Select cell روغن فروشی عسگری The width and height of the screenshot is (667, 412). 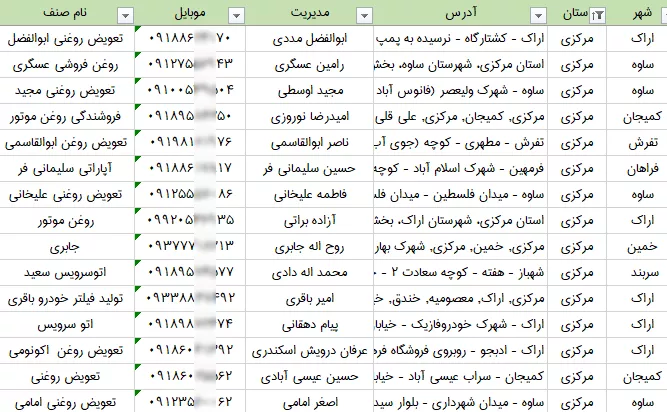[67, 65]
